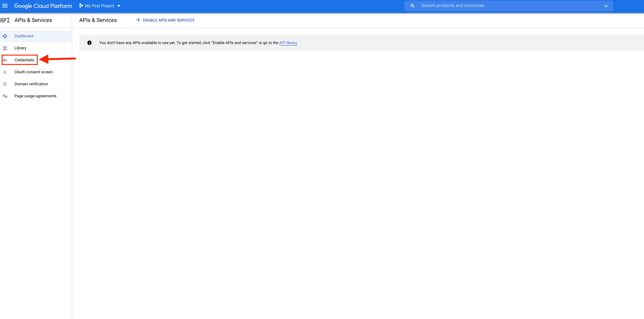The width and height of the screenshot is (644, 319).
Task: Click the OAuth consent screen icon
Action: 5,72
